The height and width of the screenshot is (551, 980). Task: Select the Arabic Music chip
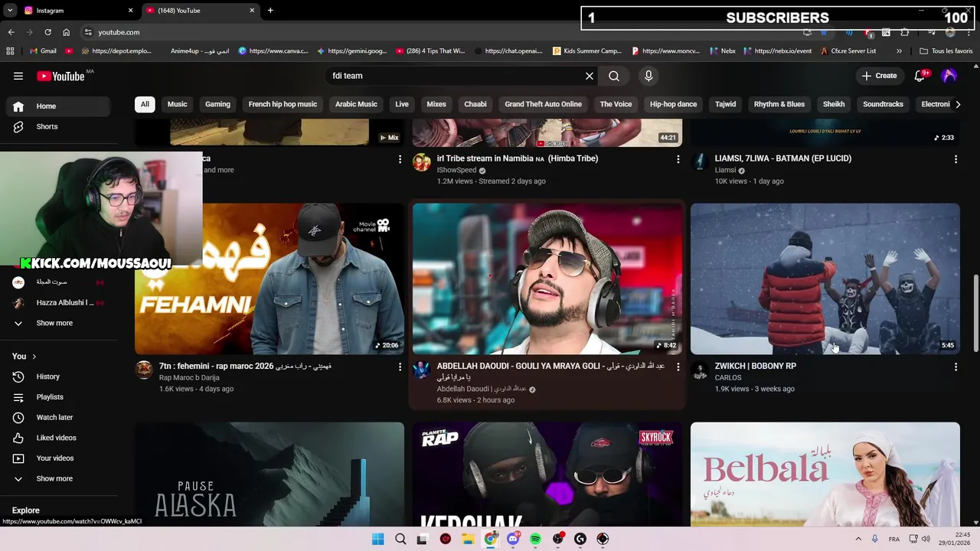(356, 104)
